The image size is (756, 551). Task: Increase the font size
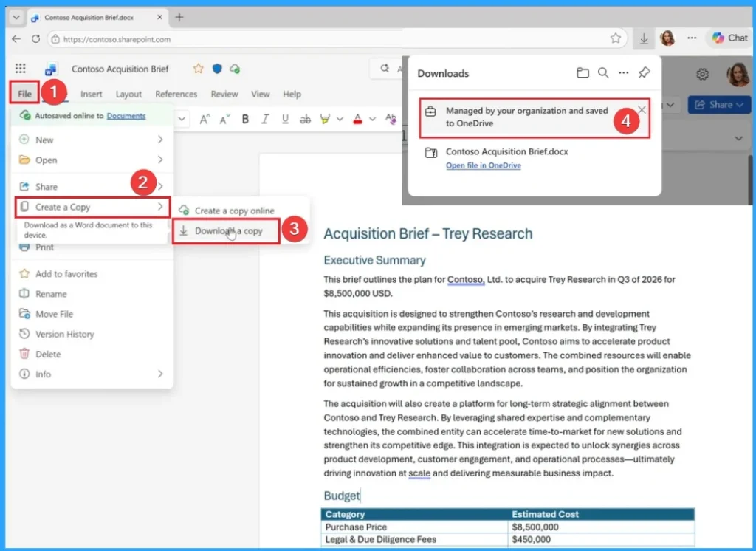(x=205, y=118)
